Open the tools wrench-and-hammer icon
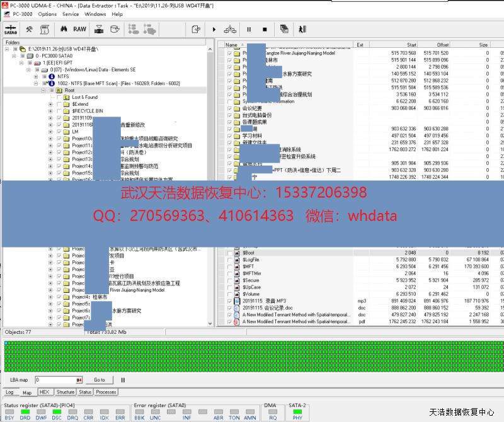 click(x=29, y=29)
